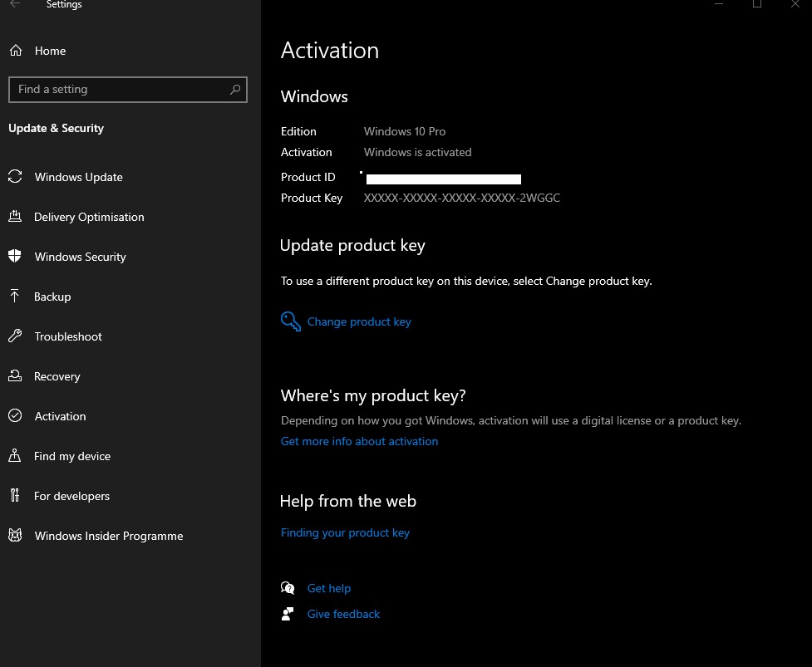Click the Troubleshoot wrench icon
This screenshot has width=812, height=667.
15,336
